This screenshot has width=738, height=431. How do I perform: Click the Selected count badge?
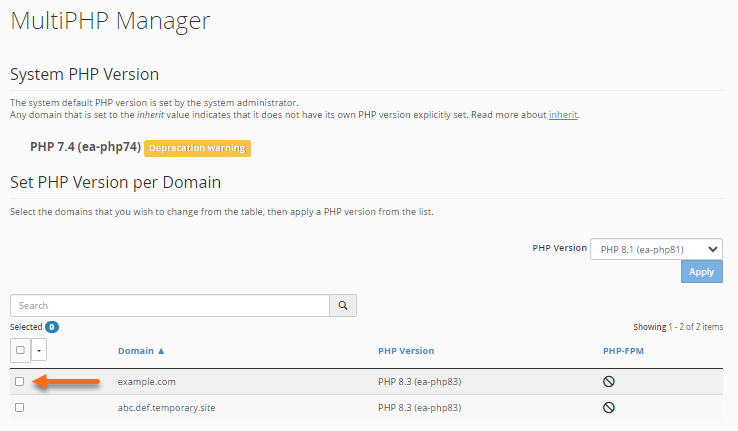click(x=52, y=327)
